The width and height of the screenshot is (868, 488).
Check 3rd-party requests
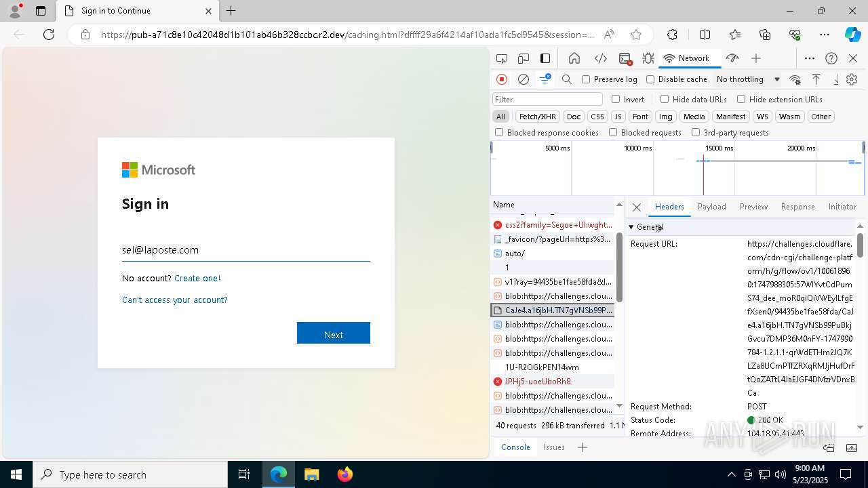tap(696, 132)
